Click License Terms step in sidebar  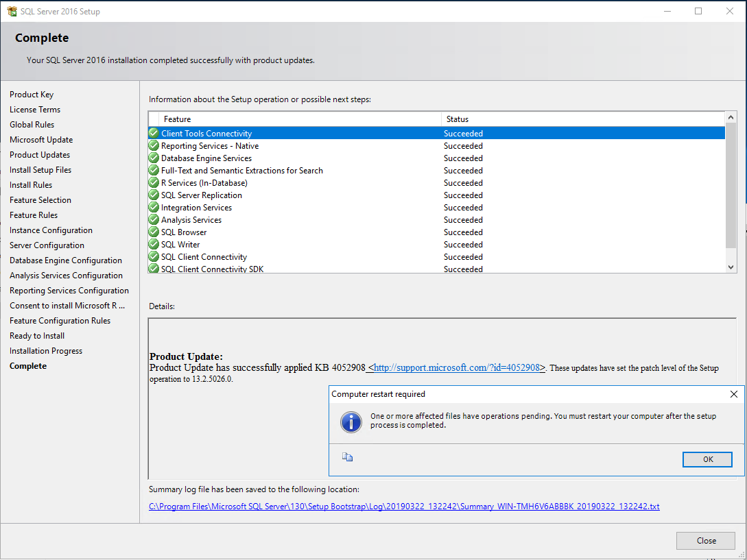pos(35,110)
